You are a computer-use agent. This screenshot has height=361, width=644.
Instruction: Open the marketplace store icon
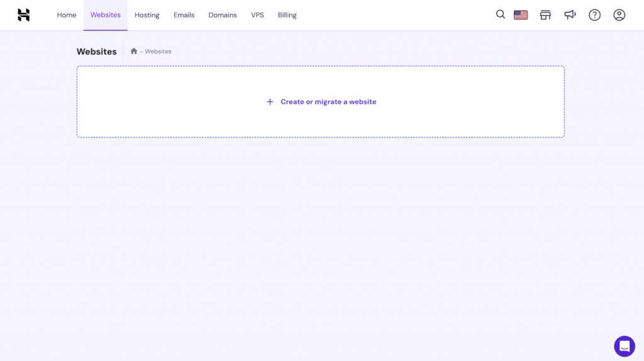(545, 15)
